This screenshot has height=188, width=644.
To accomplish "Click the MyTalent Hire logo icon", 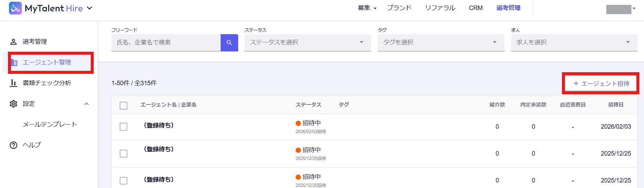I will point(15,8).
